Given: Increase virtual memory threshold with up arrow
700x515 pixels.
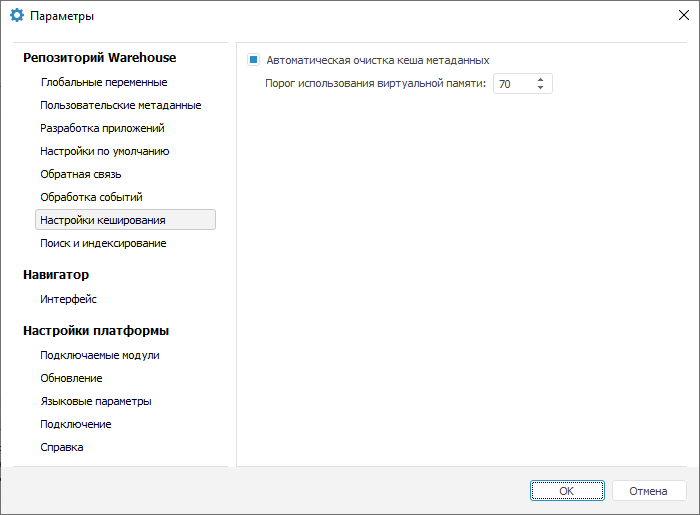Looking at the screenshot, I should 540,80.
